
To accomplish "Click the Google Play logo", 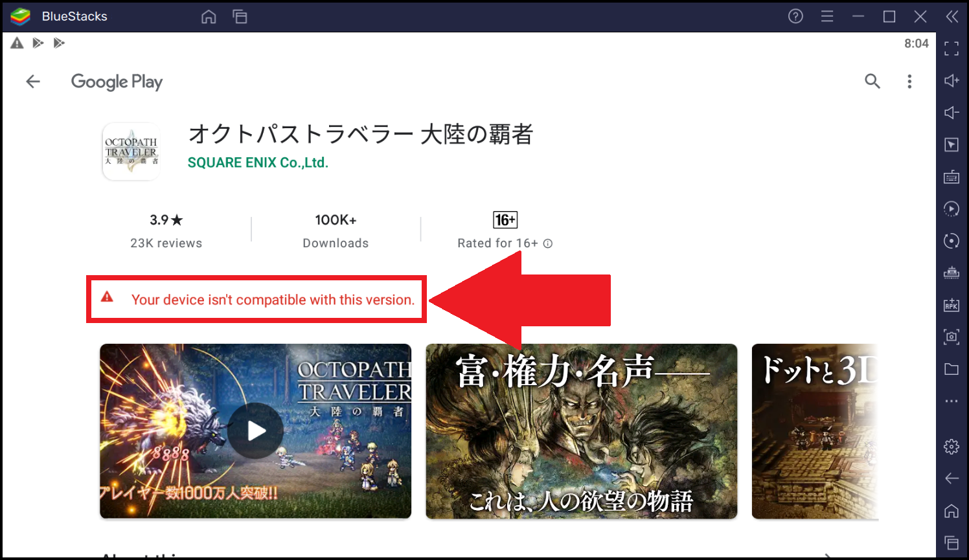I will click(117, 82).
